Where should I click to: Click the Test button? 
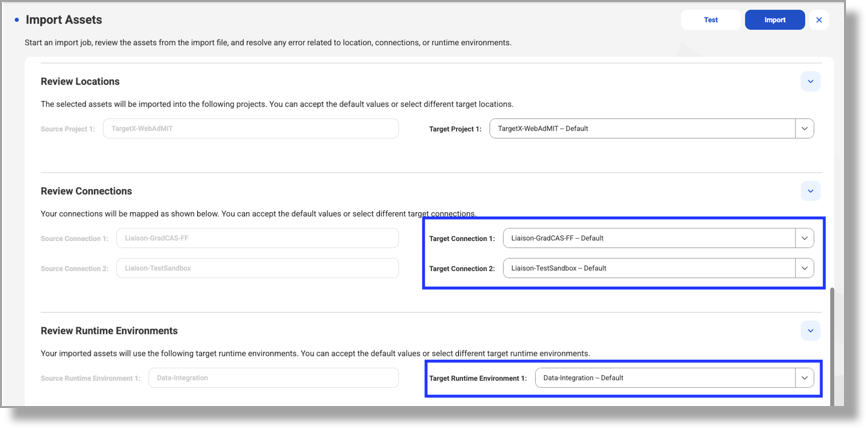pyautogui.click(x=710, y=20)
